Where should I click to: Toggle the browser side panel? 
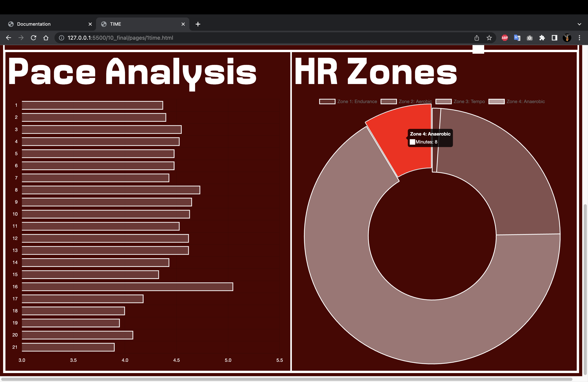point(554,38)
